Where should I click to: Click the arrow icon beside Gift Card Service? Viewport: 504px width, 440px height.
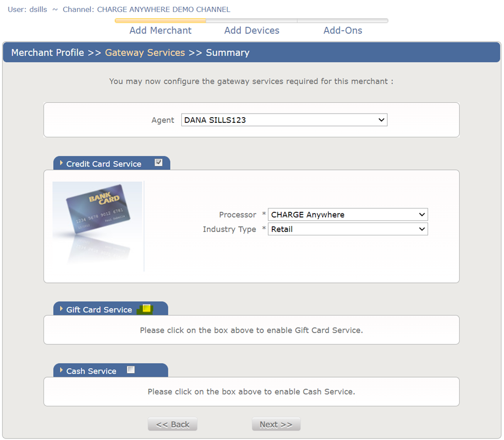tap(62, 309)
